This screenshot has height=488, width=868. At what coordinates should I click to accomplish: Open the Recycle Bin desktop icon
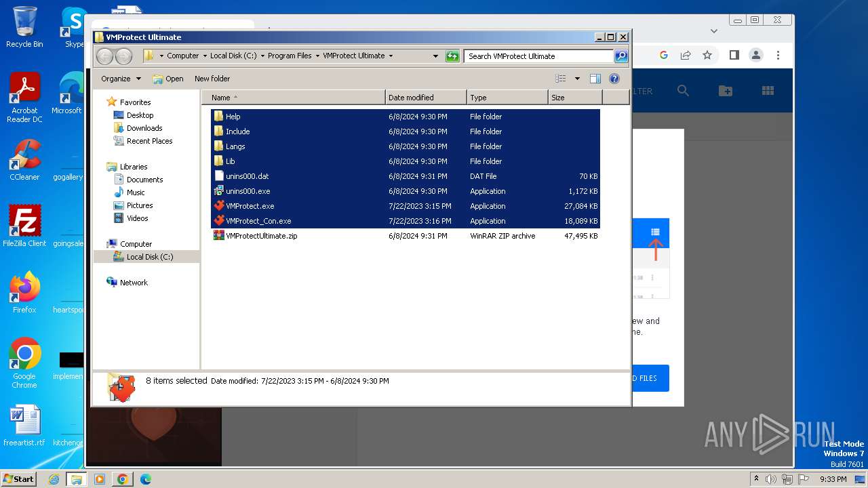[24, 27]
